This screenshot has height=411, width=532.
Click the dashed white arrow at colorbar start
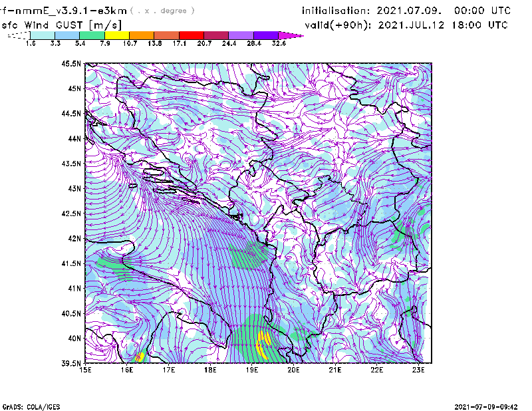pyautogui.click(x=19, y=35)
